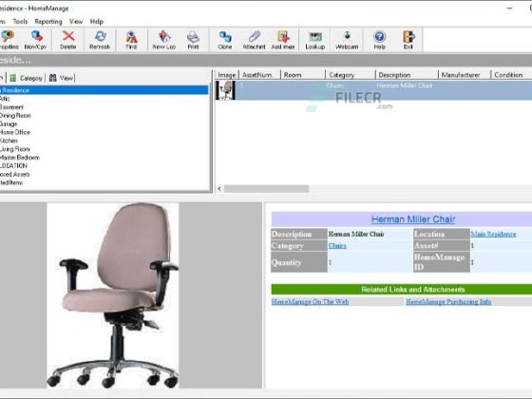
Task: Open the Properties toolbar icon
Action: [9, 40]
